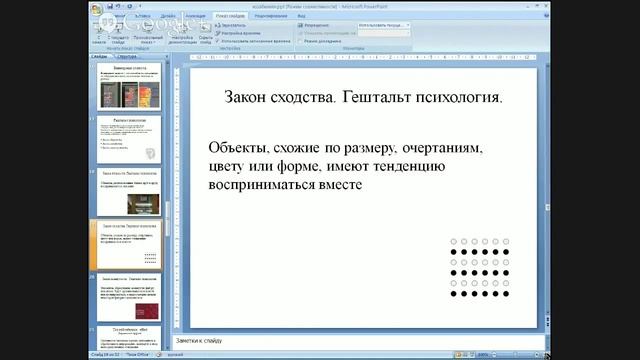Click the zoom slider track
Viewport: 640px width, 360px height.
click(516, 355)
